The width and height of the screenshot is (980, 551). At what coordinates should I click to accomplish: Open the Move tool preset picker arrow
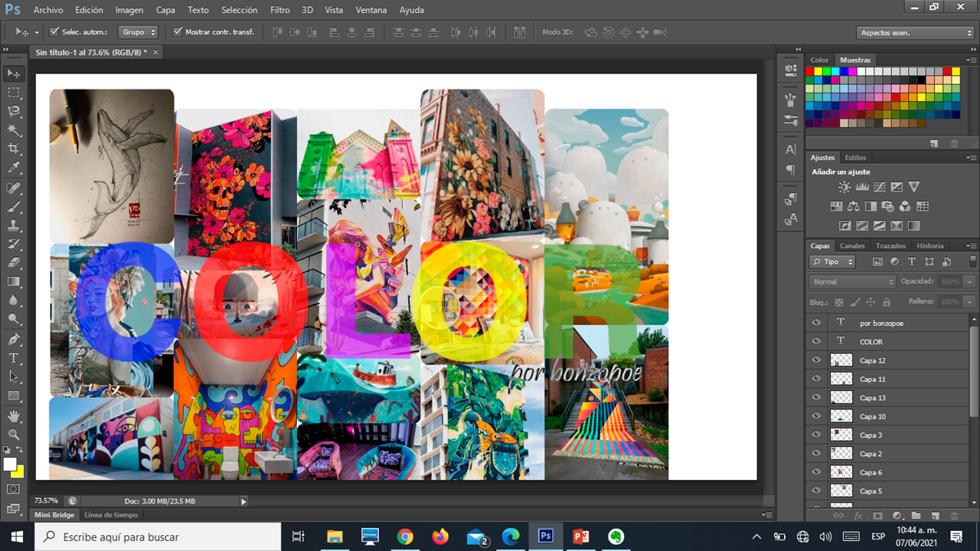tap(36, 32)
